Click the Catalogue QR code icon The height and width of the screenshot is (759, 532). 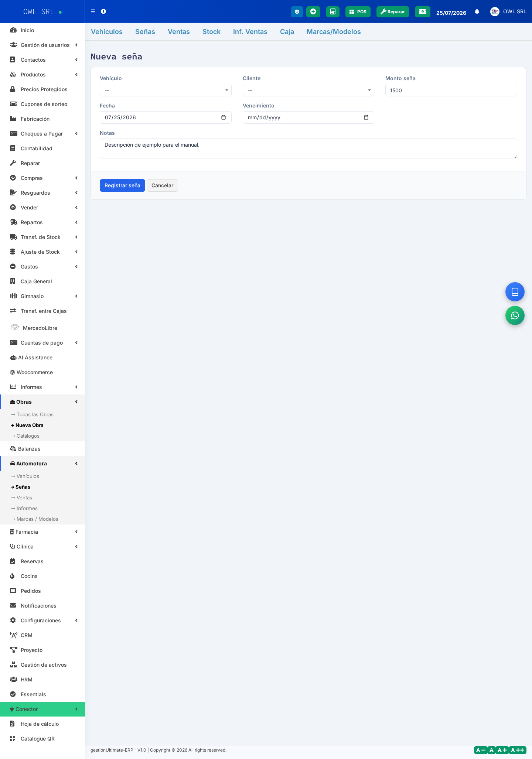click(x=13, y=739)
